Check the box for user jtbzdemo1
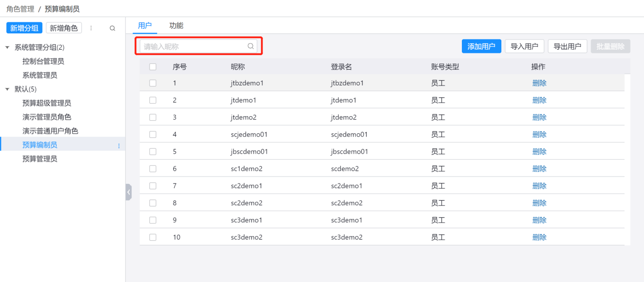The image size is (644, 282). pyautogui.click(x=153, y=83)
